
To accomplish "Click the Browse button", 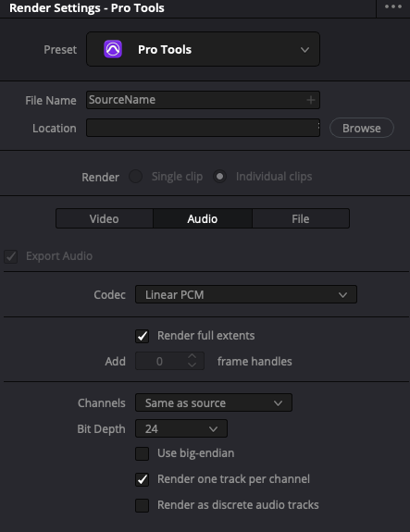I will (362, 128).
